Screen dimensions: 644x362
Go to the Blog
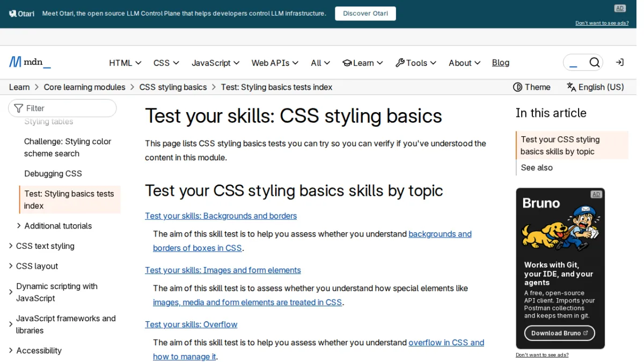(x=501, y=63)
